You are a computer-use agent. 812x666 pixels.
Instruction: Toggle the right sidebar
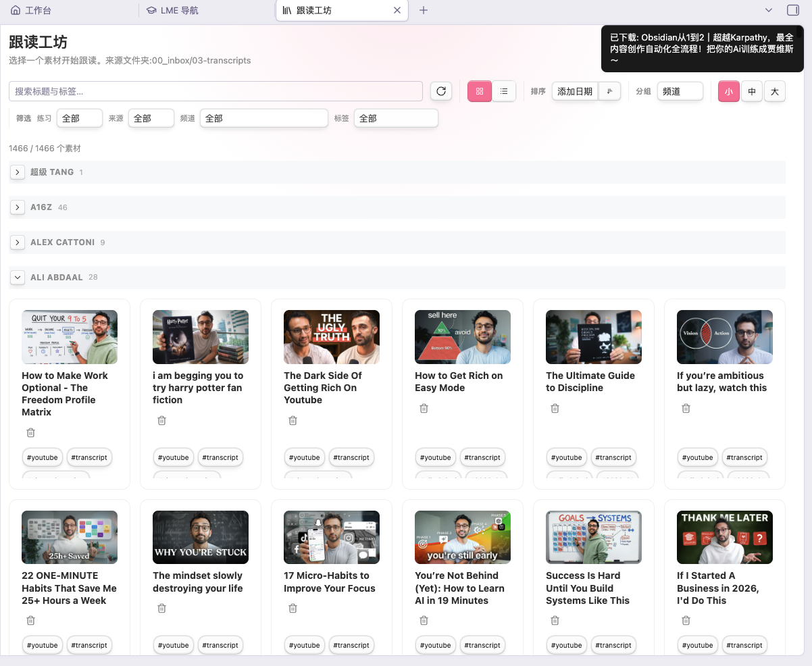pos(793,10)
